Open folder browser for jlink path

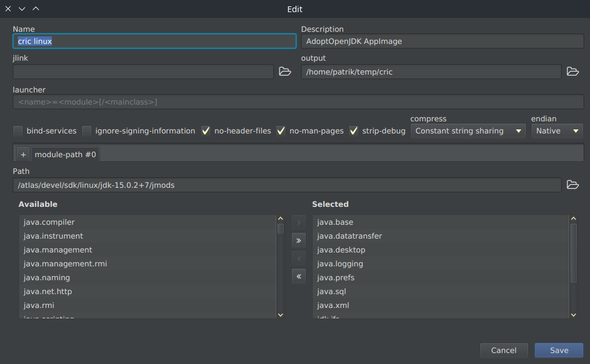(284, 71)
